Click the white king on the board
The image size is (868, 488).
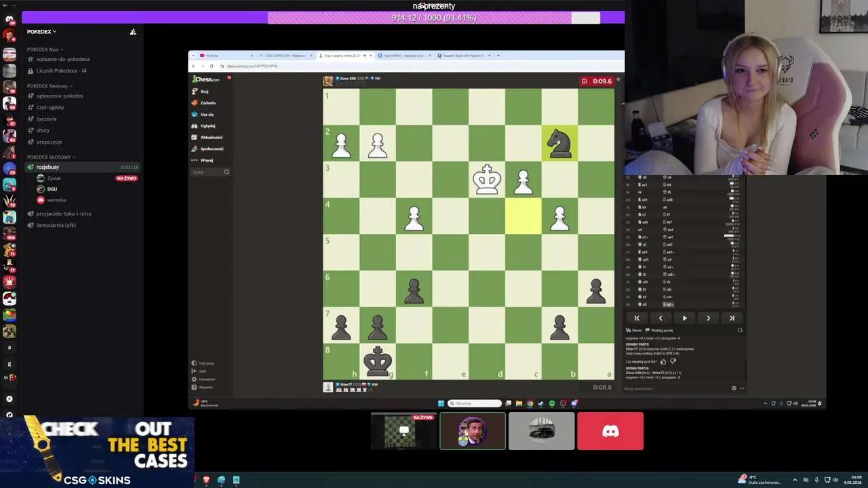point(487,179)
